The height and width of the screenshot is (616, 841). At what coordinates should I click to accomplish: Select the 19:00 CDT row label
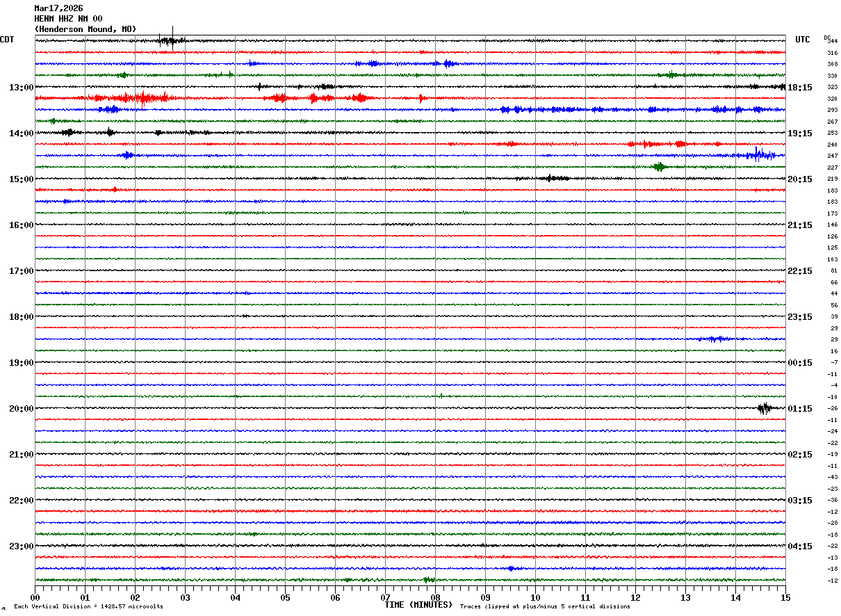(21, 362)
